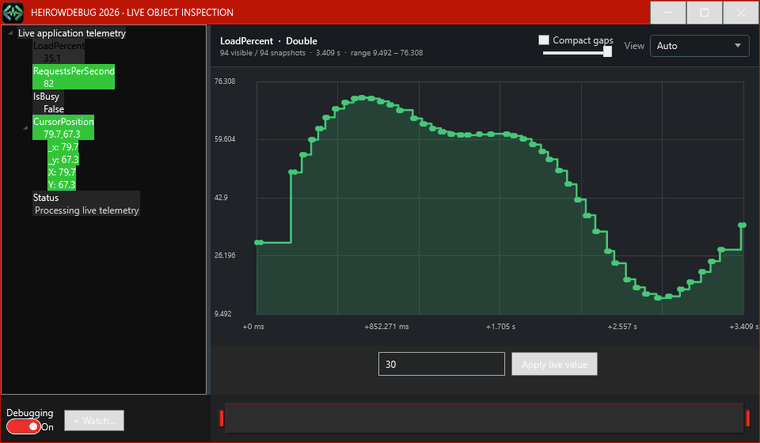Click the right red timeline range handle
This screenshot has width=760, height=443.
click(x=748, y=418)
